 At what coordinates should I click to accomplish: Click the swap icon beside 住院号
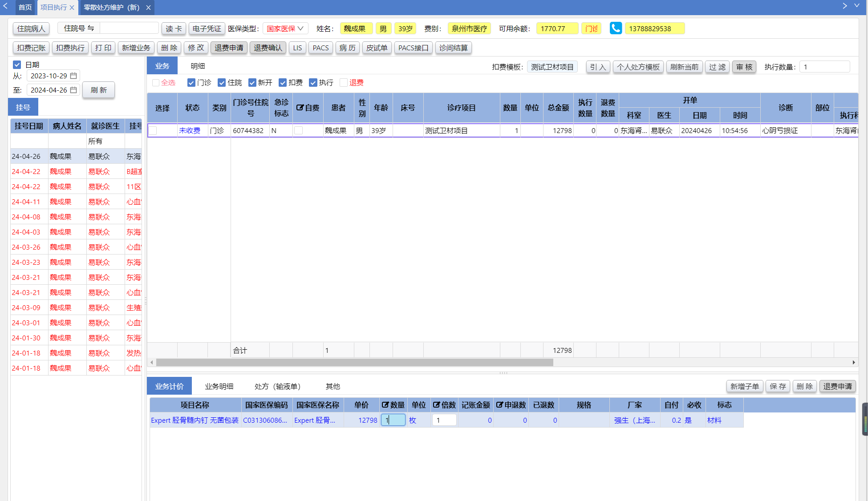coord(91,28)
